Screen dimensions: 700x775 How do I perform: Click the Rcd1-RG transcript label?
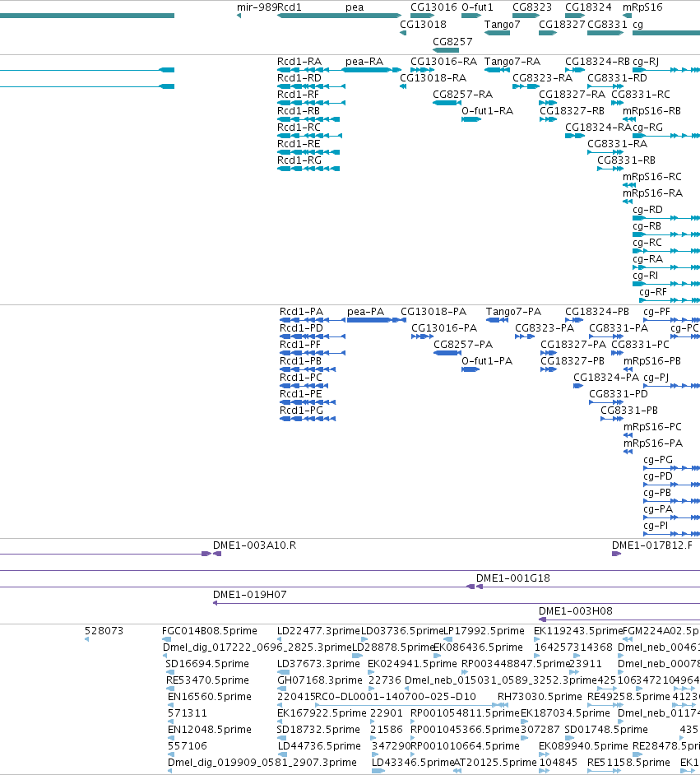(x=299, y=160)
